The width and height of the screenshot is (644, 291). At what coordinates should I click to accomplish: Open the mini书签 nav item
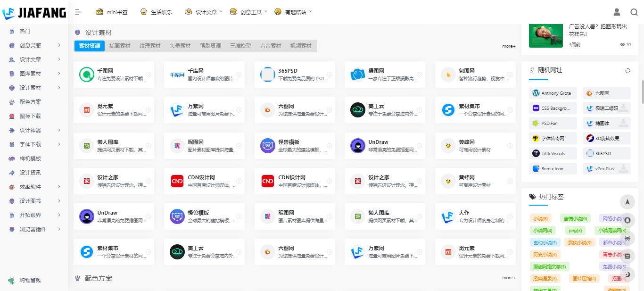tap(112, 12)
